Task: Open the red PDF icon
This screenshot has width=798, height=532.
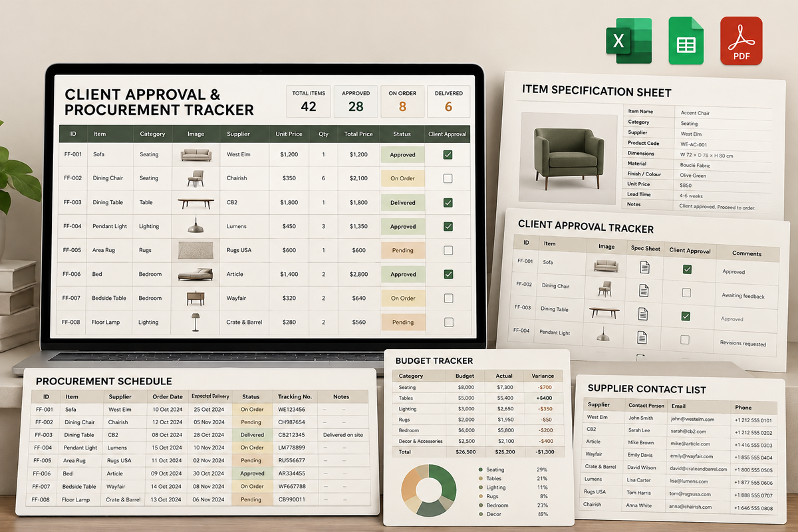Action: 741,41
